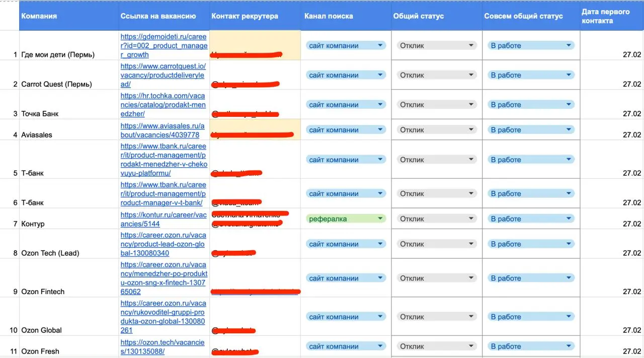Select the 'Aviasales' company cell
The width and height of the screenshot is (644, 358).
tap(69, 130)
